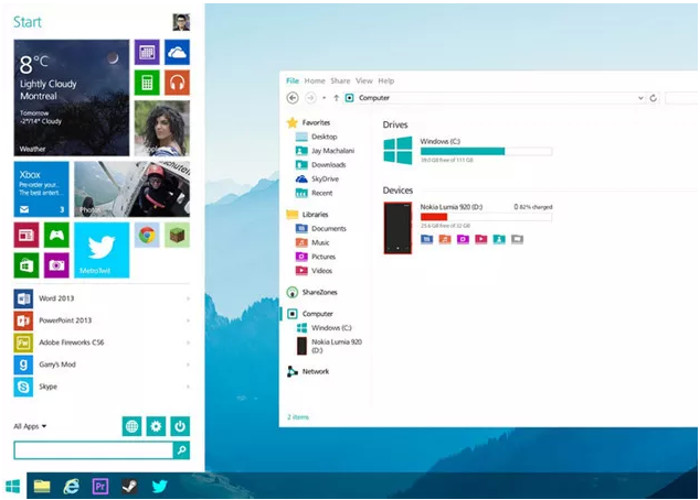The image size is (700, 500).
Task: Click the Adobe Premiere taskbar icon
Action: pos(100,487)
